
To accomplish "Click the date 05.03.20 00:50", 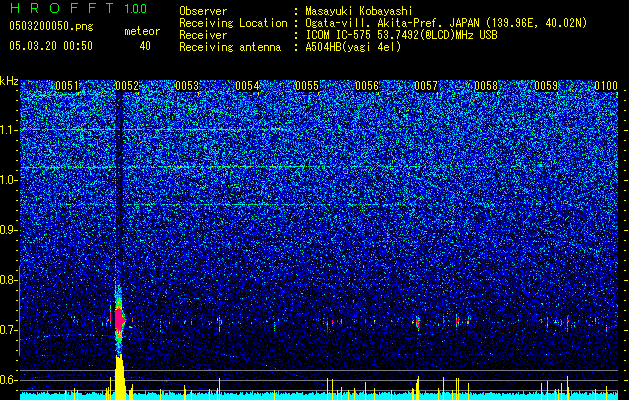I will pos(51,46).
